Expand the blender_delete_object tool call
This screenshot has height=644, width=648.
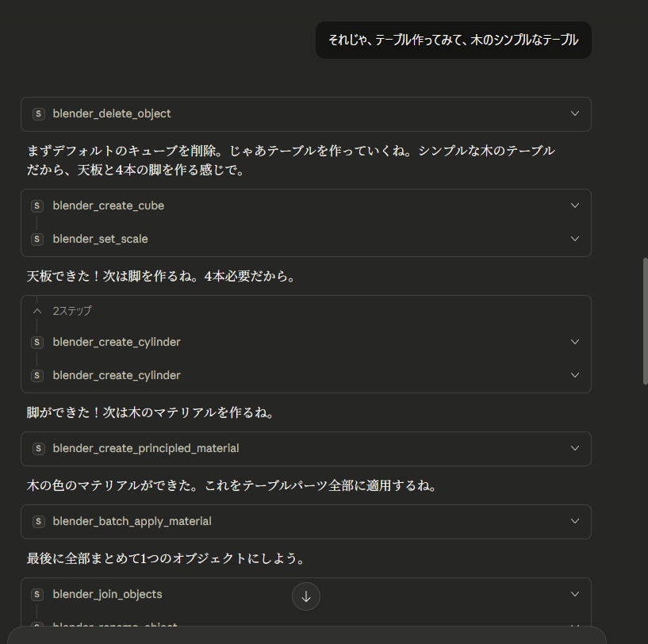tap(575, 113)
